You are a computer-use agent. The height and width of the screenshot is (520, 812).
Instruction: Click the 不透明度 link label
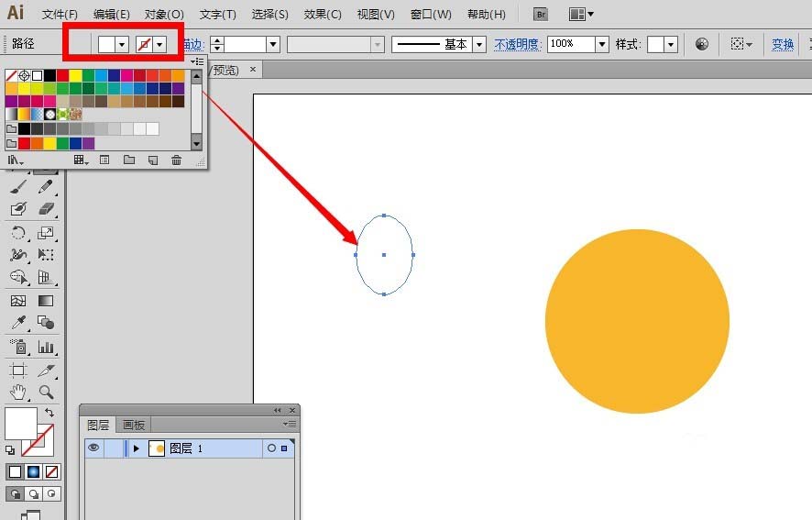pos(517,45)
